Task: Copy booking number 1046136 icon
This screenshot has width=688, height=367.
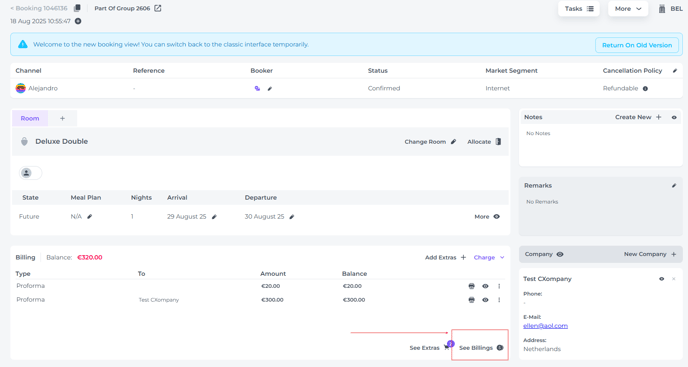Action: pos(77,8)
